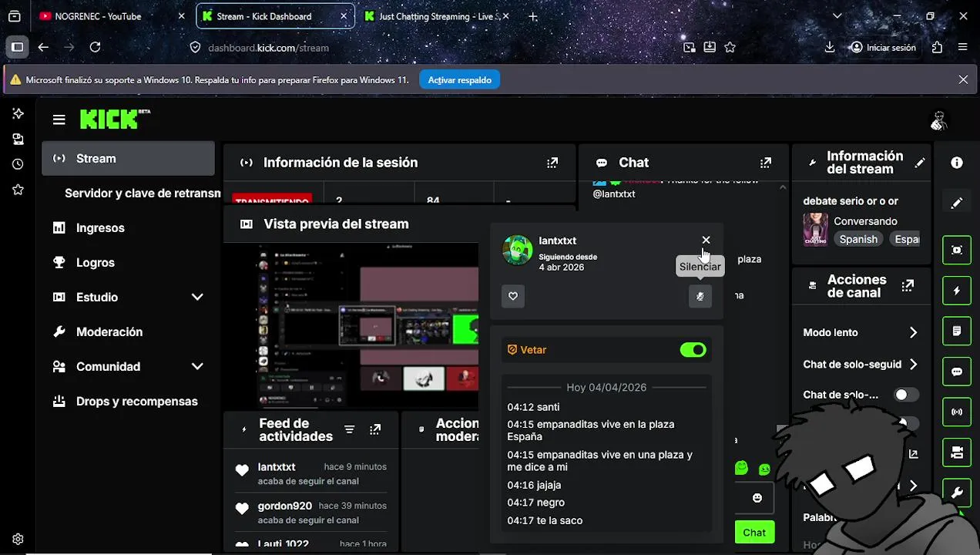The image size is (980, 555).
Task: Send message with Chat button
Action: 754,533
